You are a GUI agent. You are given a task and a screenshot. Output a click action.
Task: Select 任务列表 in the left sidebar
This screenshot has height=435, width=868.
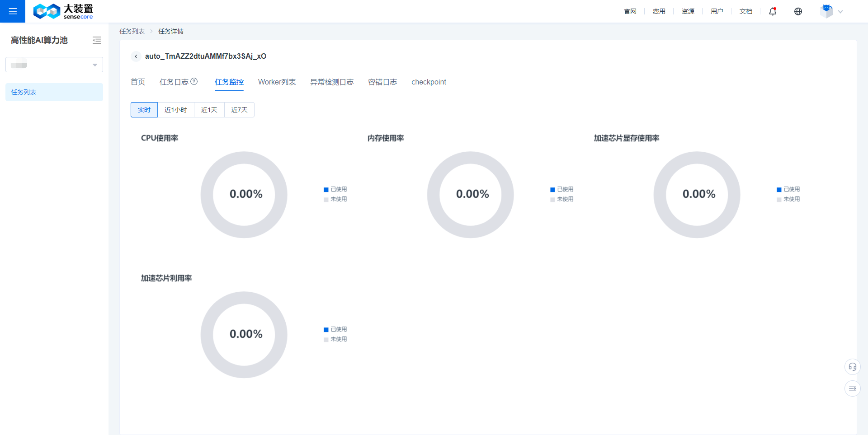point(24,92)
